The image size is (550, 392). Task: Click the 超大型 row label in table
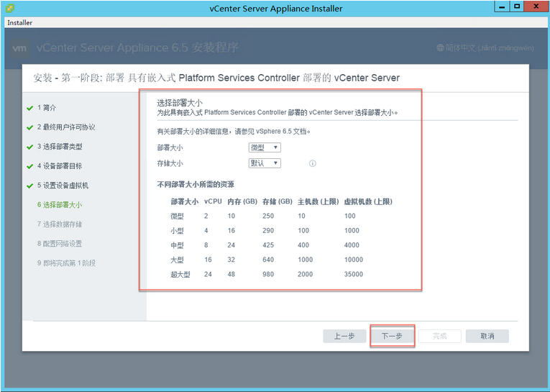tap(180, 275)
